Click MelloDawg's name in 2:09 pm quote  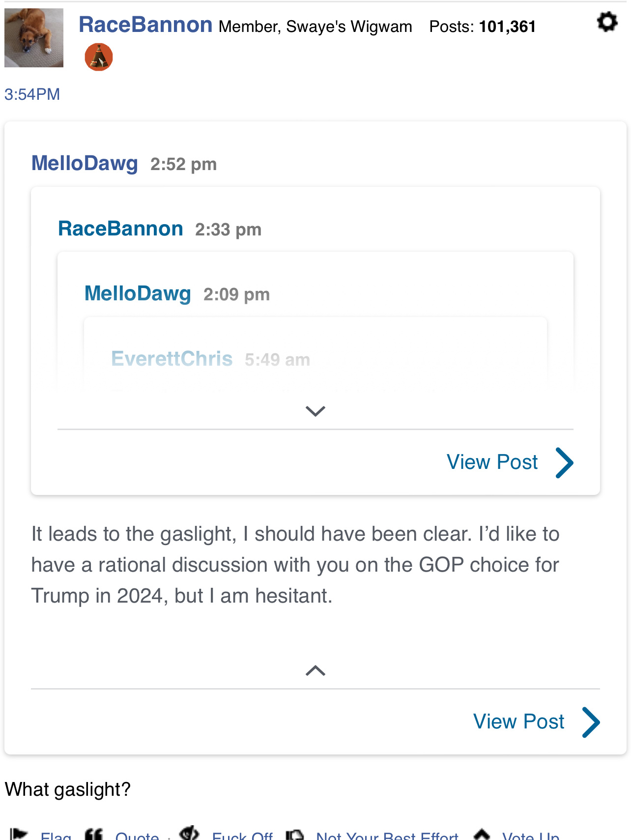click(x=138, y=294)
